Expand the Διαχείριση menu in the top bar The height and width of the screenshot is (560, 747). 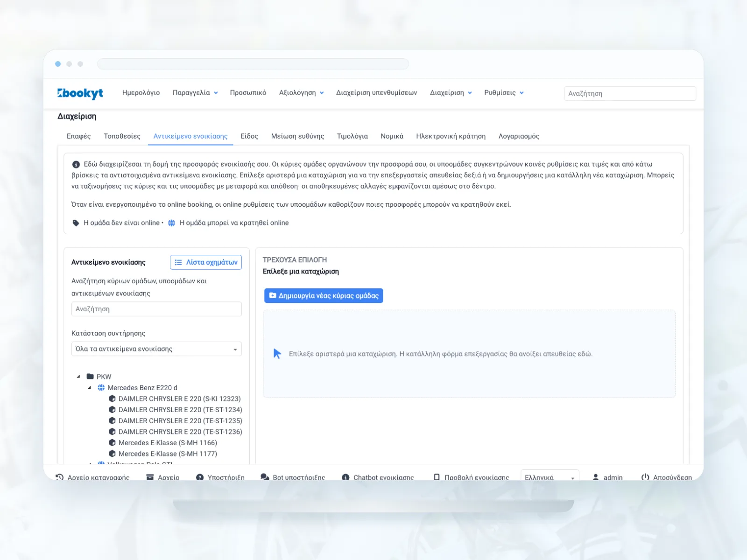click(451, 93)
